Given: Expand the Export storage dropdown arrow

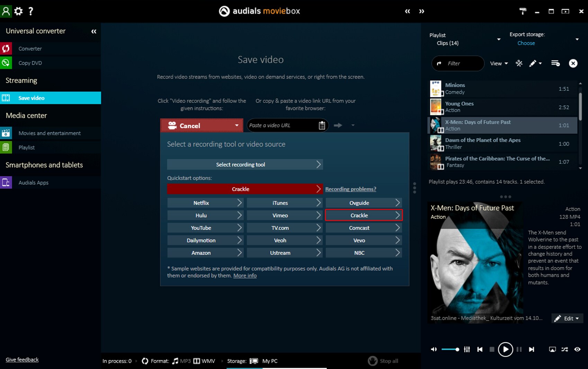Looking at the screenshot, I should tap(577, 39).
